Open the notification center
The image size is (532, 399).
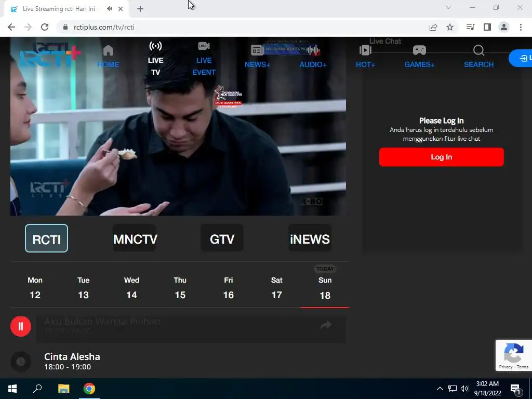point(516,389)
